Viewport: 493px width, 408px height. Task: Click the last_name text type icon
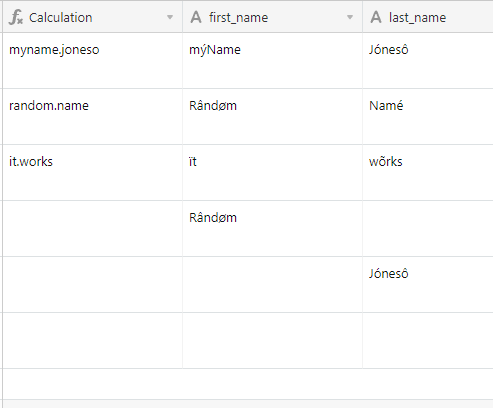[x=376, y=17]
